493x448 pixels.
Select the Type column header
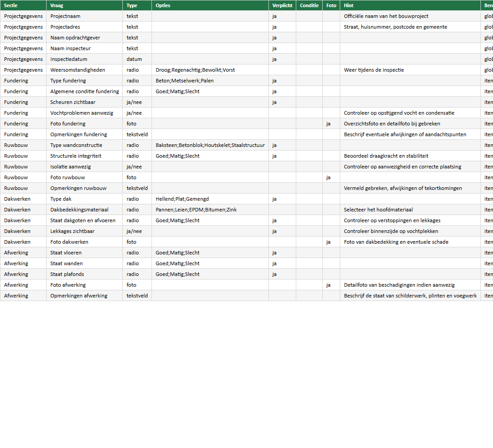click(132, 5)
